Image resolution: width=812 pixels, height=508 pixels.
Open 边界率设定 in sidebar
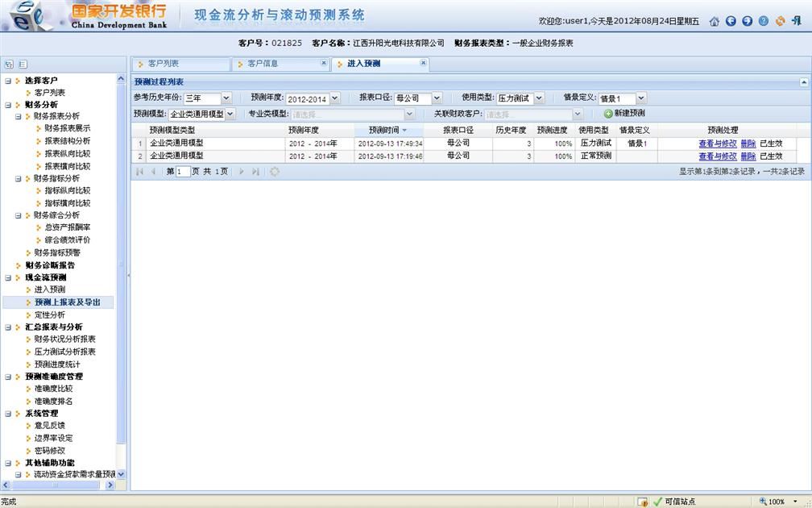click(x=53, y=439)
